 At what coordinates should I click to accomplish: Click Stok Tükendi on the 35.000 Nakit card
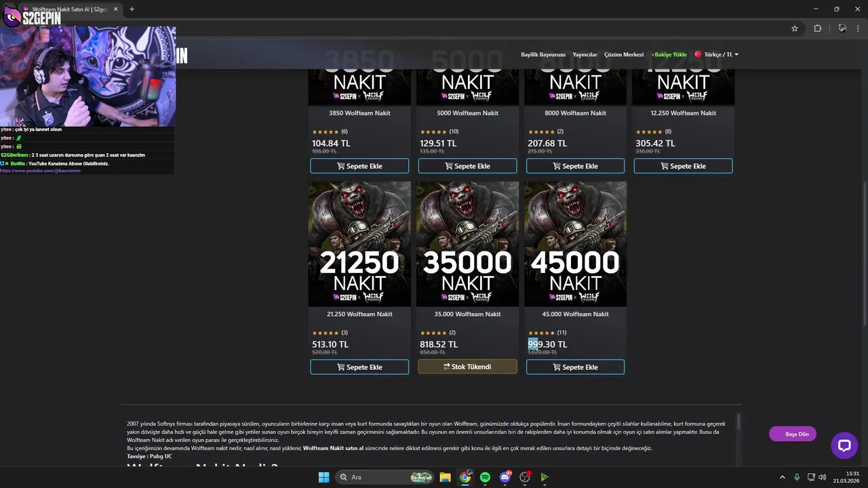(467, 367)
